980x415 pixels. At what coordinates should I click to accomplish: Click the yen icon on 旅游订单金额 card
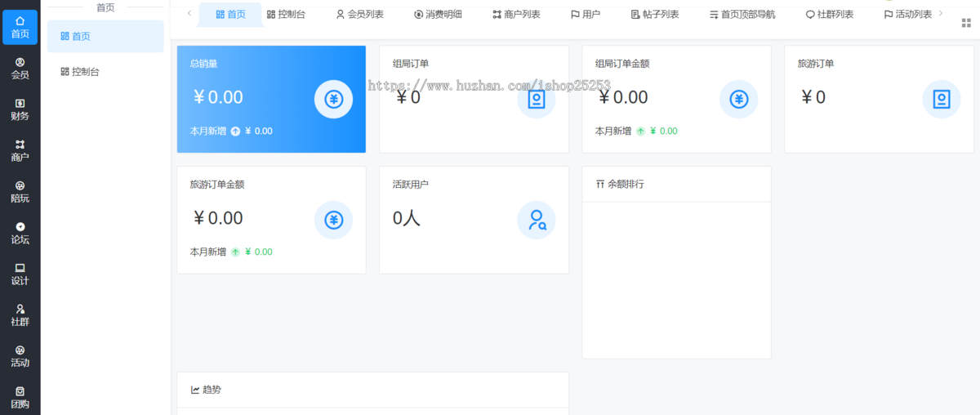click(333, 221)
